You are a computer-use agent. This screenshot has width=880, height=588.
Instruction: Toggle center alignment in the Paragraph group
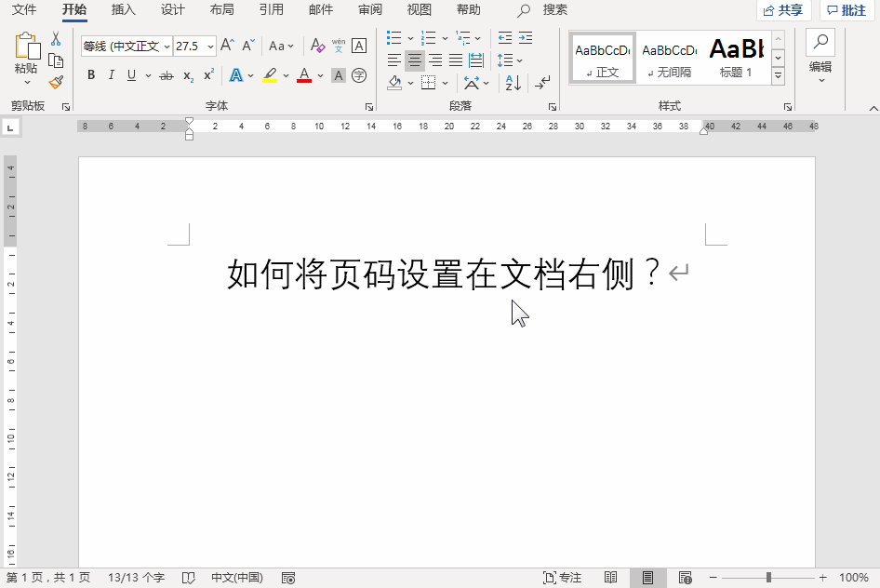(x=414, y=60)
